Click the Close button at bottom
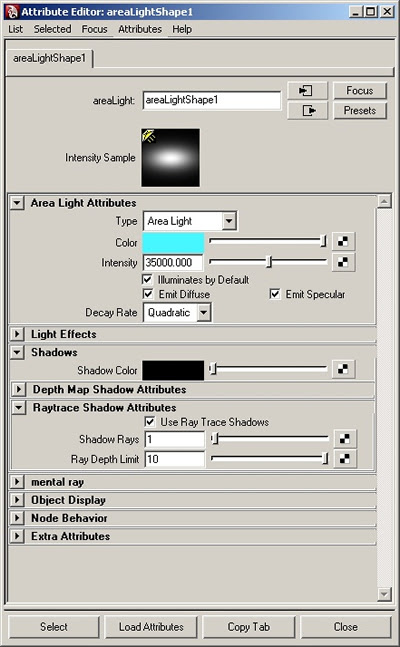 [x=346, y=627]
